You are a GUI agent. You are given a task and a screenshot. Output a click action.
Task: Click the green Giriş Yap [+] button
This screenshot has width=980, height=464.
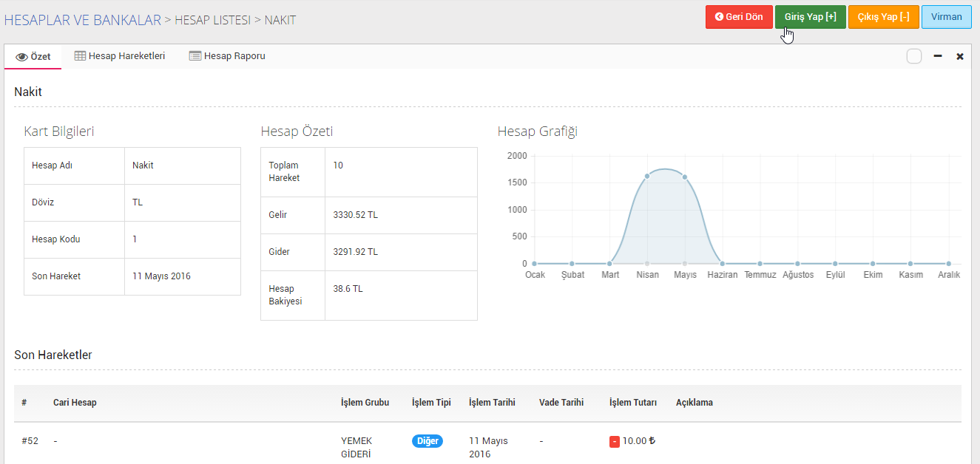click(x=811, y=17)
